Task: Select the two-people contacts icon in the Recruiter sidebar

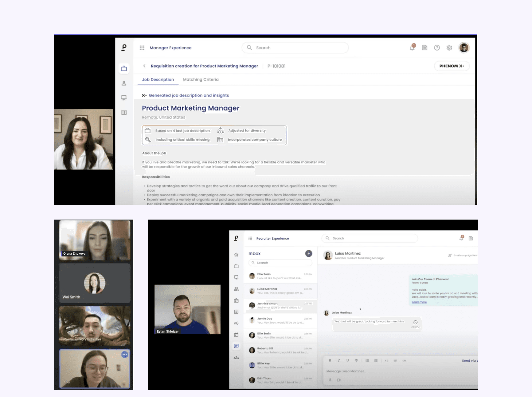Action: click(x=236, y=289)
